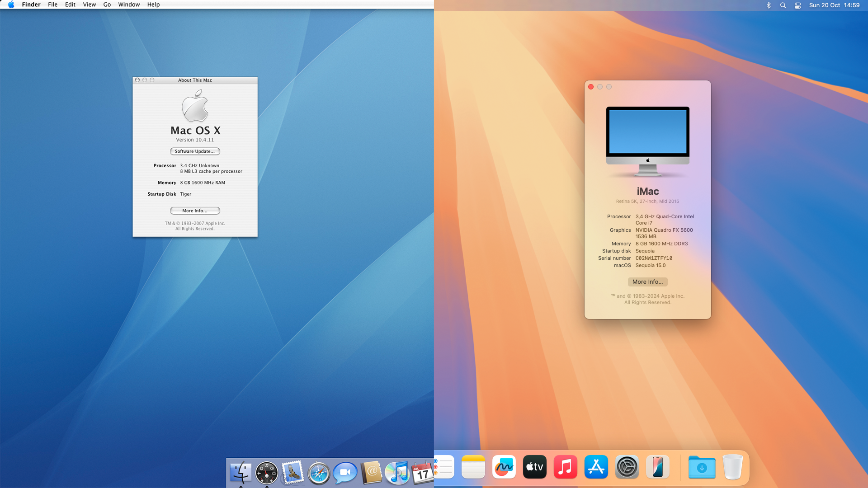
Task: Open Control Center icon in menu bar
Action: [797, 5]
